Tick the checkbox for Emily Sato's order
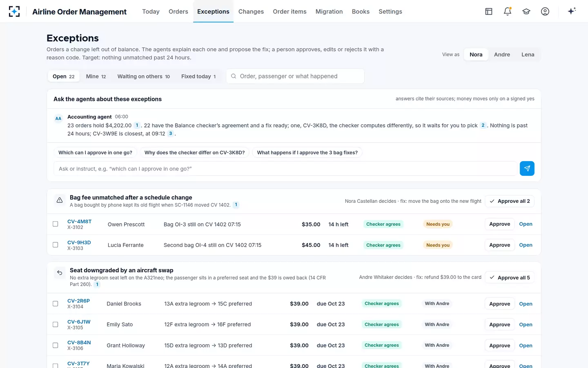This screenshot has width=588, height=368. 56,325
